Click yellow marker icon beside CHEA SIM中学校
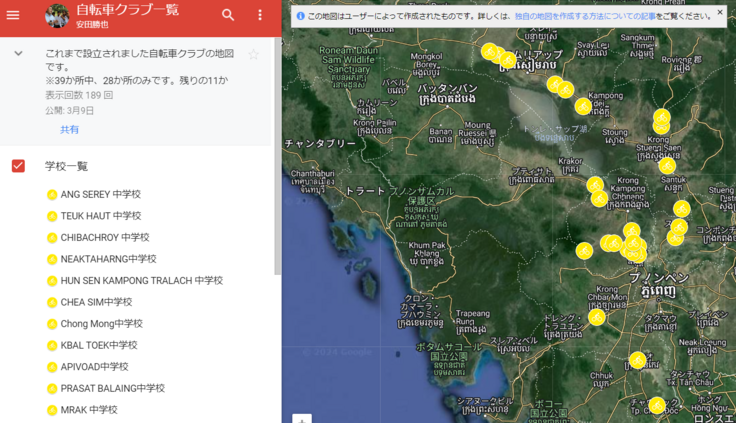Screen dimensions: 736x423 (52, 303)
